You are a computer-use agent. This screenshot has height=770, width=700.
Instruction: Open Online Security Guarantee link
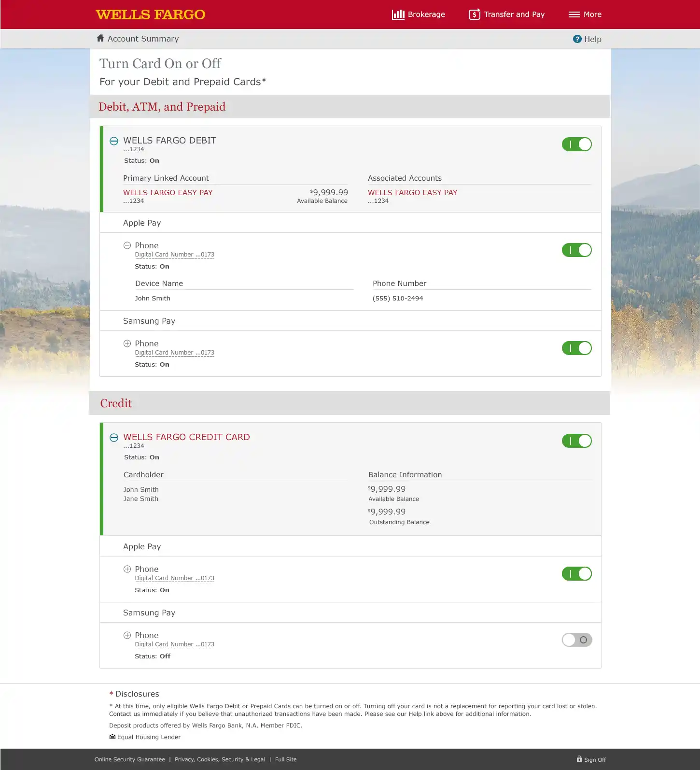[130, 759]
